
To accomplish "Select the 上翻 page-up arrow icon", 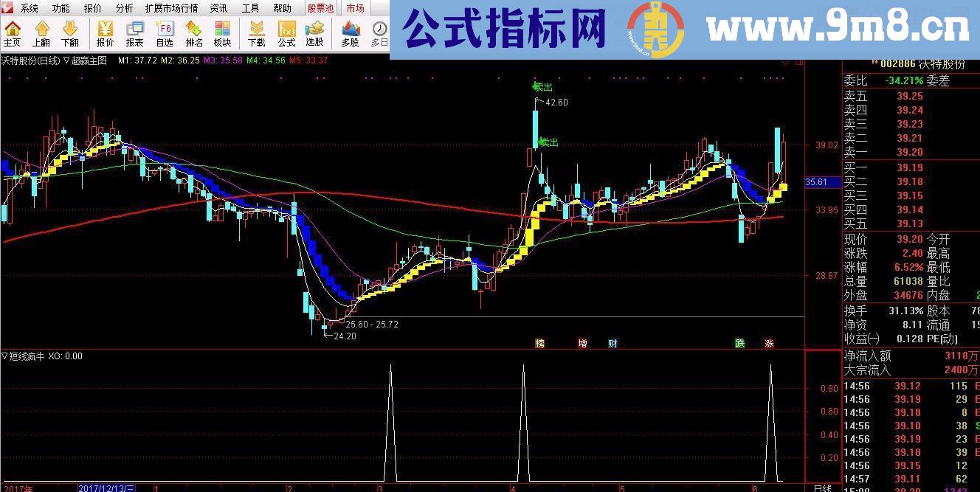I will tap(41, 30).
